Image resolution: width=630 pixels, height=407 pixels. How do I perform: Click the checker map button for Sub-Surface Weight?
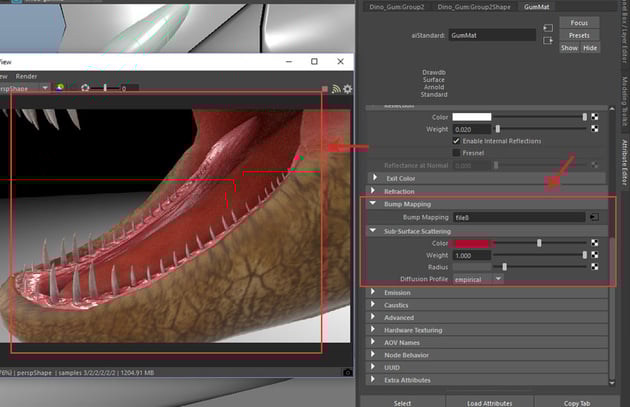[594, 255]
